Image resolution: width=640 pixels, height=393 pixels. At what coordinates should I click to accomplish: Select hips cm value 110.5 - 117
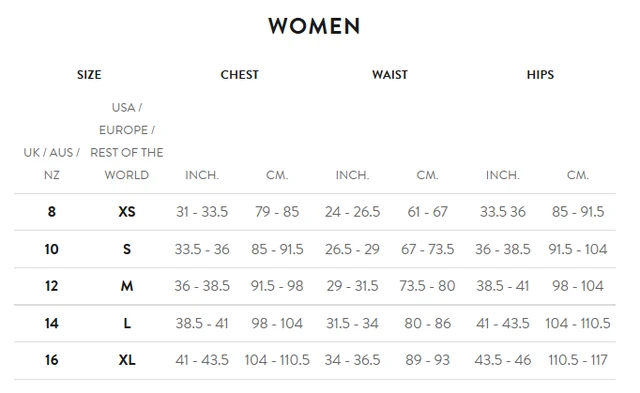[578, 360]
